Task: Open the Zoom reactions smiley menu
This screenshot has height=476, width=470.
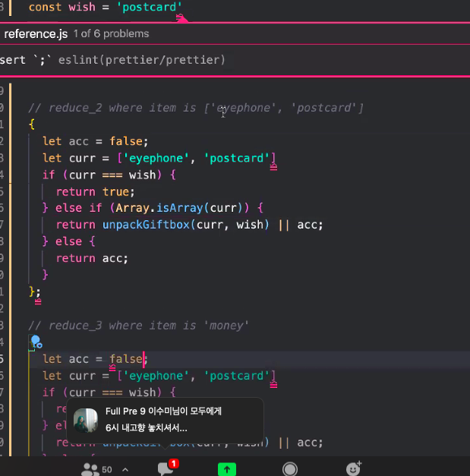Action: pyautogui.click(x=354, y=468)
